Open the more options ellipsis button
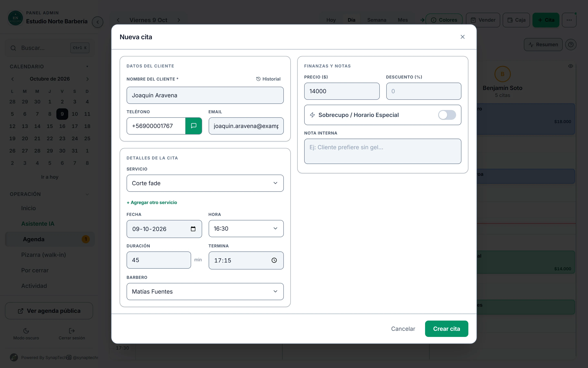Image resolution: width=588 pixels, height=368 pixels. pos(569,20)
